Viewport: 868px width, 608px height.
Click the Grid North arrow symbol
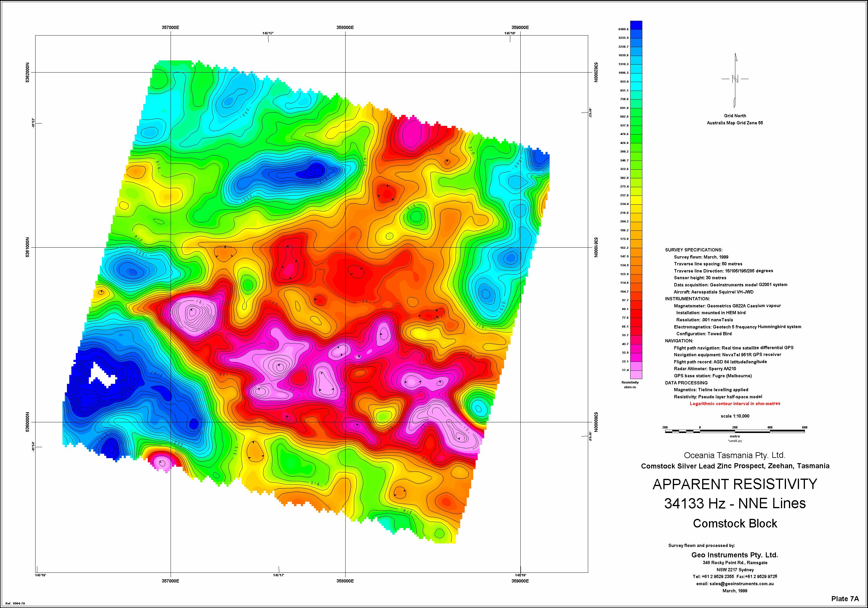(735, 79)
